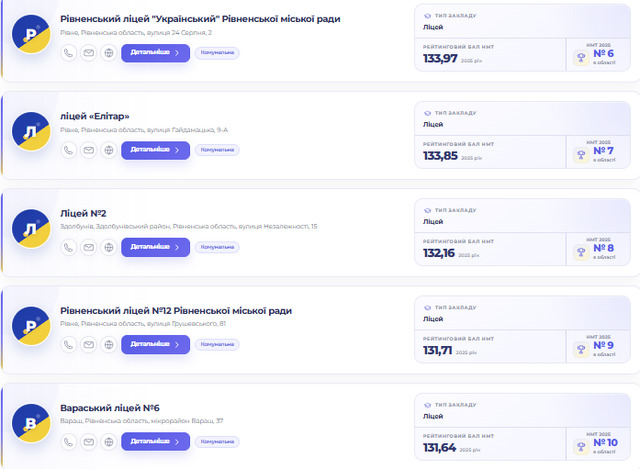The height and width of the screenshot is (469, 640).
Task: Click Детальніше button for Рівненський ліцей "Український"
Action: click(x=156, y=53)
